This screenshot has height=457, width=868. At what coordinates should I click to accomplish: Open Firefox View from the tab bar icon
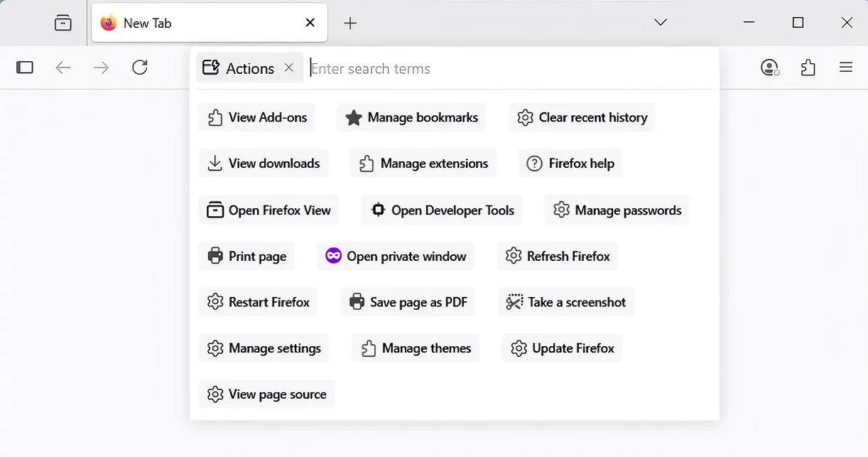point(63,23)
